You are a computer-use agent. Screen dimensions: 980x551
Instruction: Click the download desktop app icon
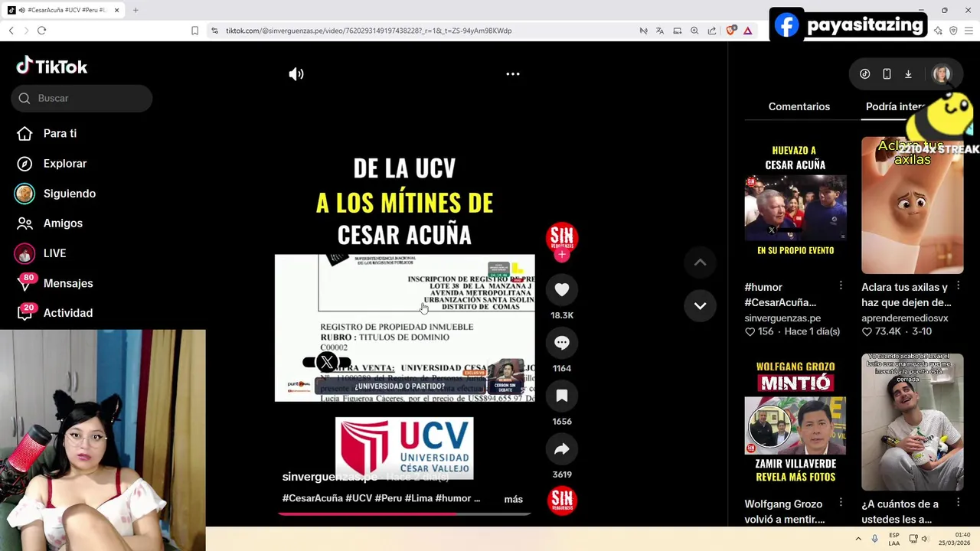[908, 74]
